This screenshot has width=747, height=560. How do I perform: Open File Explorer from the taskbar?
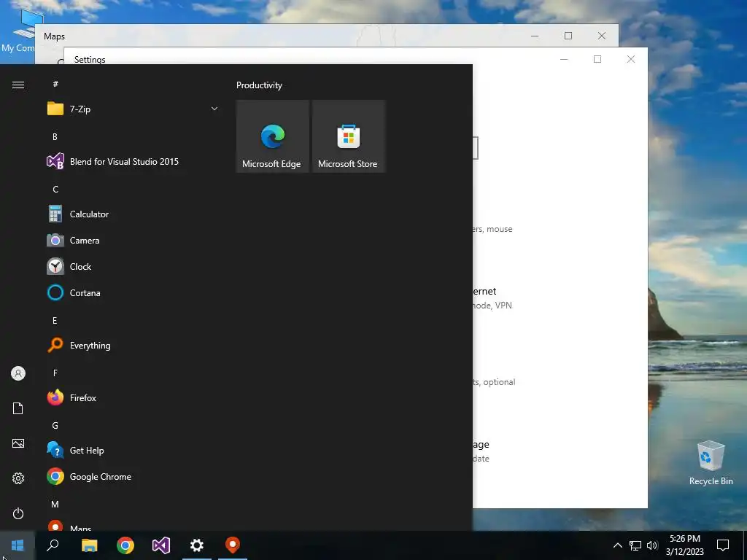(x=89, y=545)
